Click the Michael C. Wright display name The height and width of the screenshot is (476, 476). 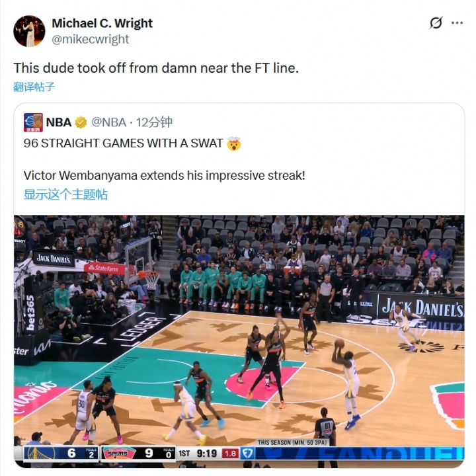(102, 23)
